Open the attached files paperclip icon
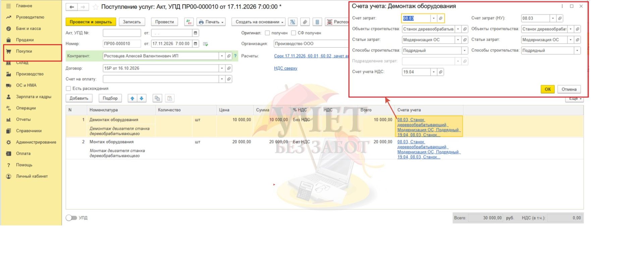644x274 pixels. tap(305, 22)
